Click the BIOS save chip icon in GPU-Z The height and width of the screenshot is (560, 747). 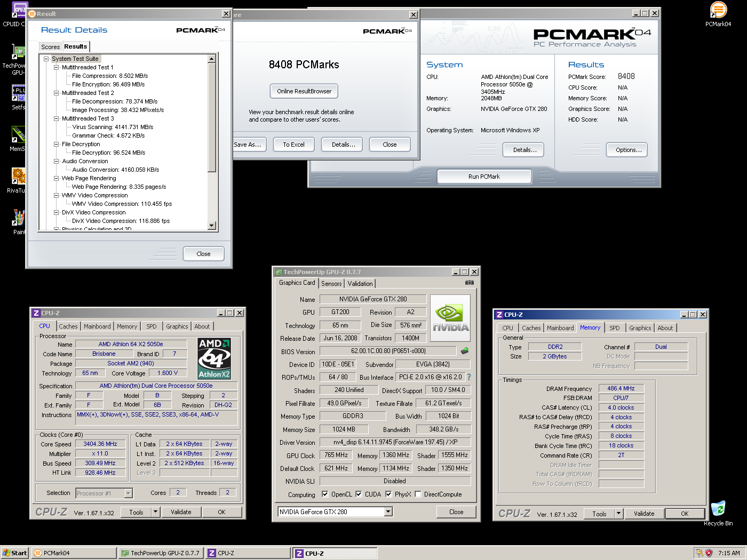[465, 351]
